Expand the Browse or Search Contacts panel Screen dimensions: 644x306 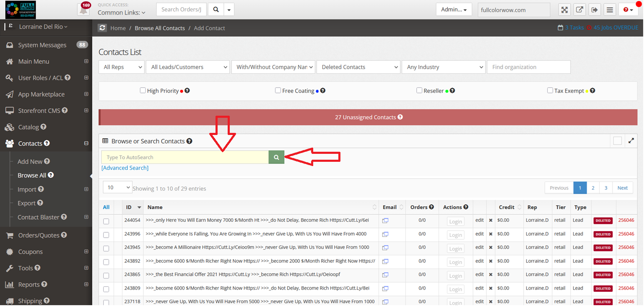pyautogui.click(x=631, y=141)
